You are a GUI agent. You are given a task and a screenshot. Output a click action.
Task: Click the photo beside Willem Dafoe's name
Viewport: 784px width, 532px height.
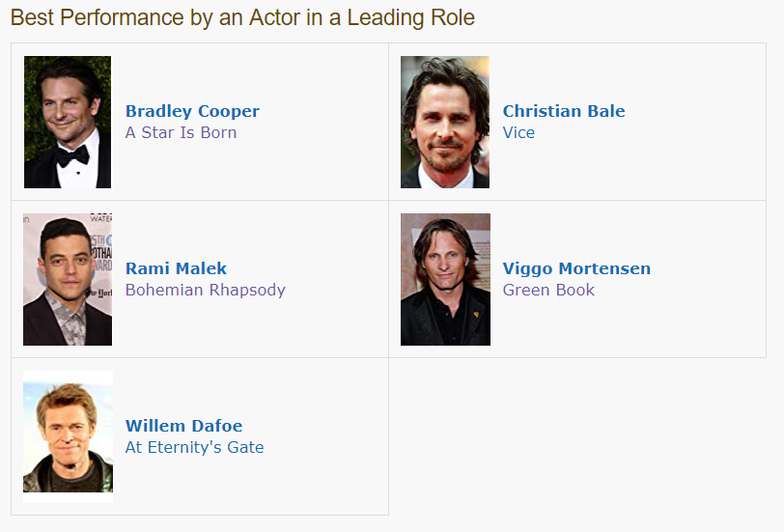pyautogui.click(x=68, y=436)
